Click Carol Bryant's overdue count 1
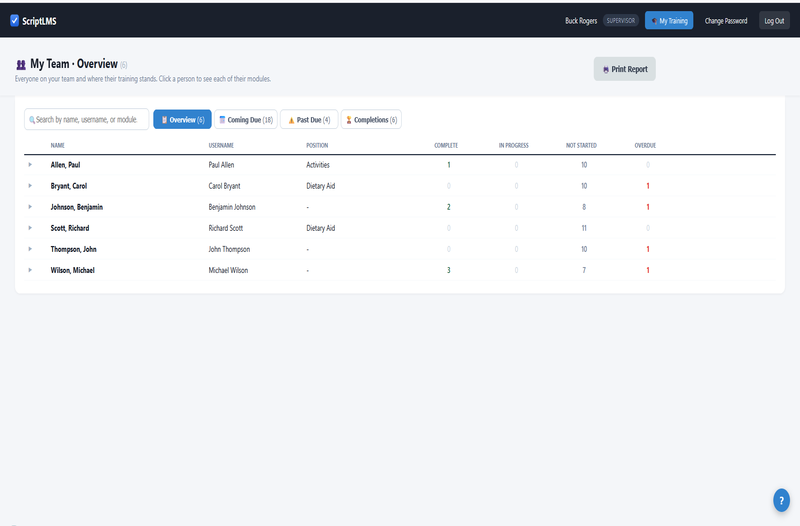The image size is (800, 526). (x=648, y=186)
